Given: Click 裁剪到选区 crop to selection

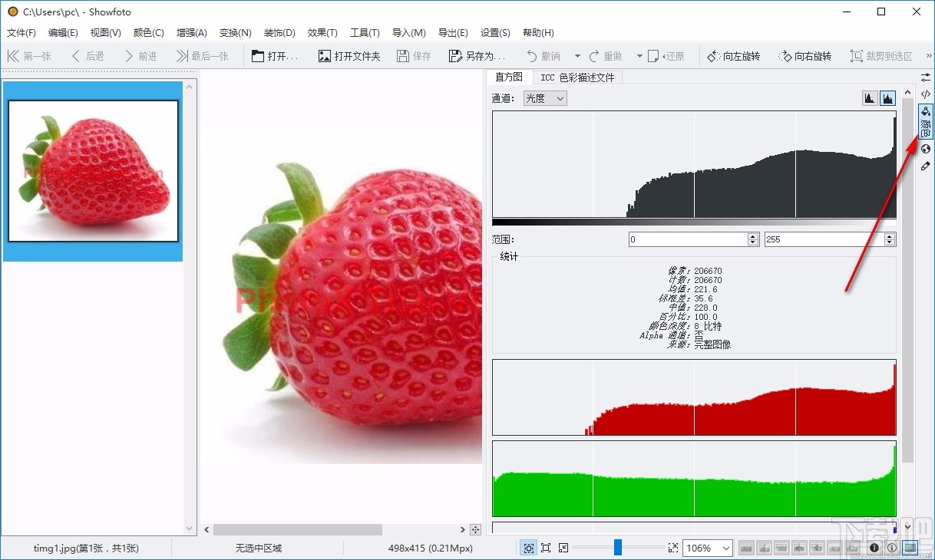Looking at the screenshot, I should [881, 56].
